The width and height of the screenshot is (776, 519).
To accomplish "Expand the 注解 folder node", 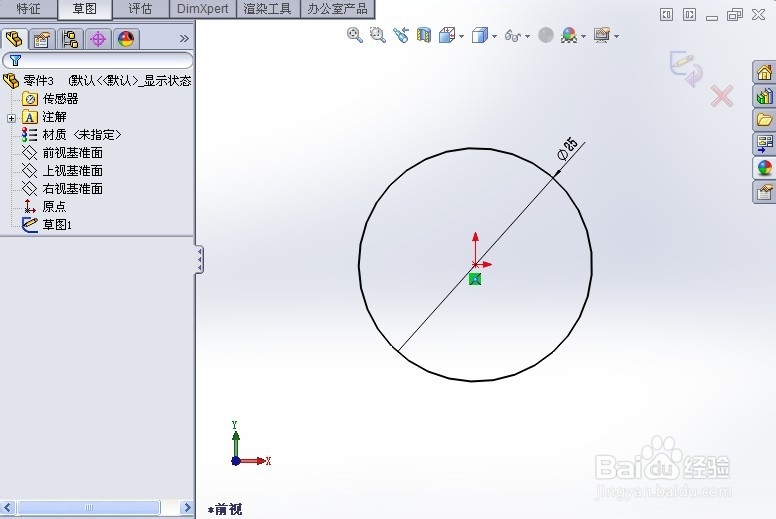I will tap(11, 118).
